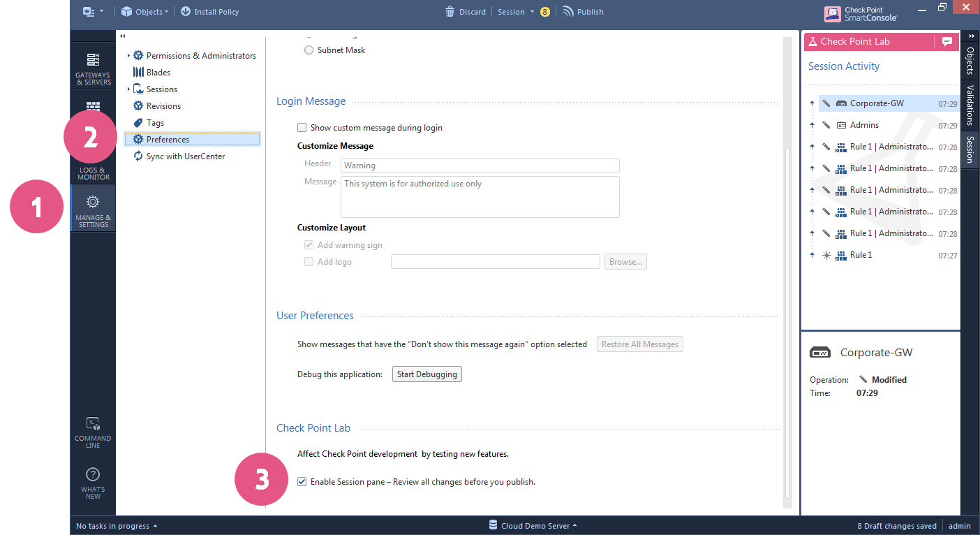Click the Restore All Messages button

click(x=640, y=344)
